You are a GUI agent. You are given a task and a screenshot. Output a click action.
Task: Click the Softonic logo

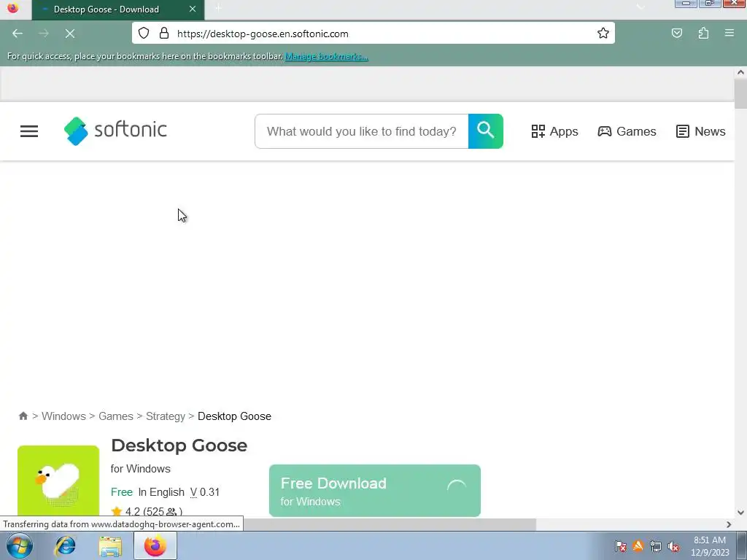click(115, 131)
